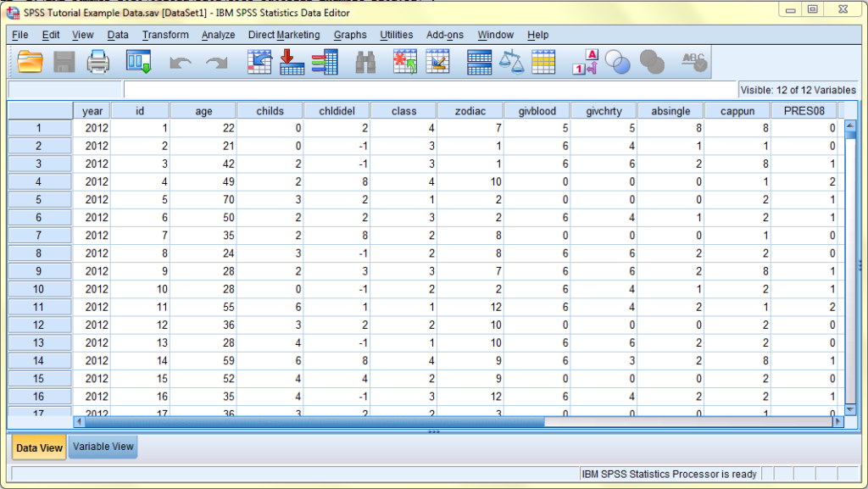868x489 pixels.
Task: Click the SPSS application icon in title bar
Action: point(14,12)
